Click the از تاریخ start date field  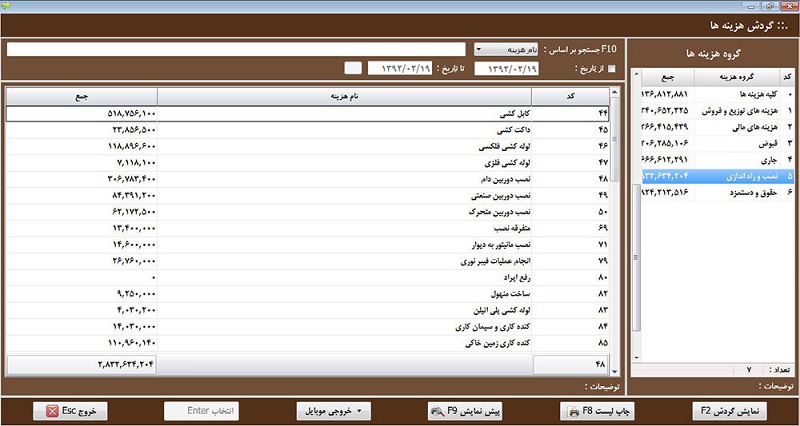pyautogui.click(x=506, y=68)
